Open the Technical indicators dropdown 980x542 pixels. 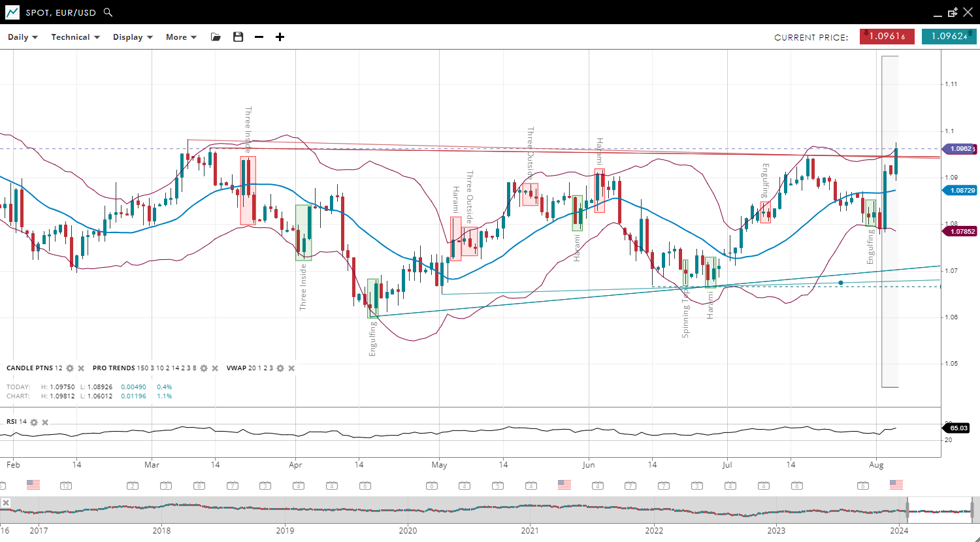coord(75,37)
